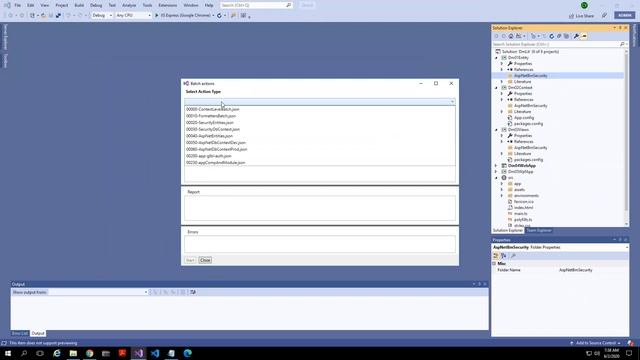Click the Errors text area
The image size is (640, 360).
[x=320, y=244]
